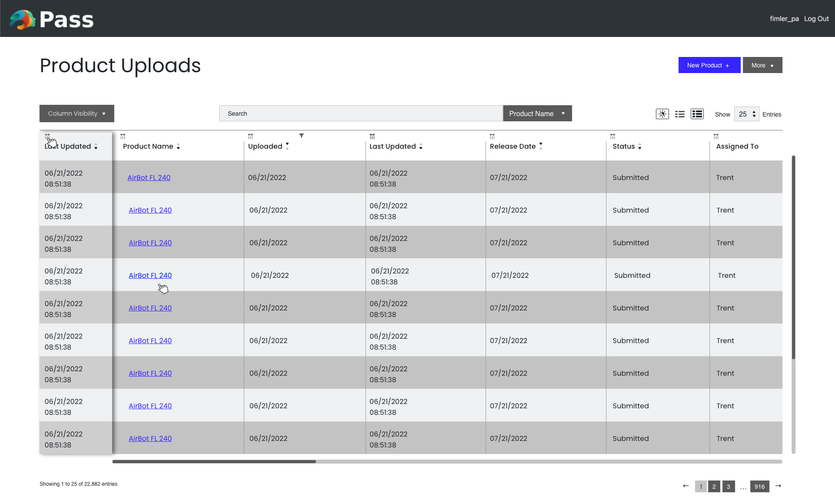Go to next page with right arrow
Viewport: 835px width, 504px height.
point(778,486)
